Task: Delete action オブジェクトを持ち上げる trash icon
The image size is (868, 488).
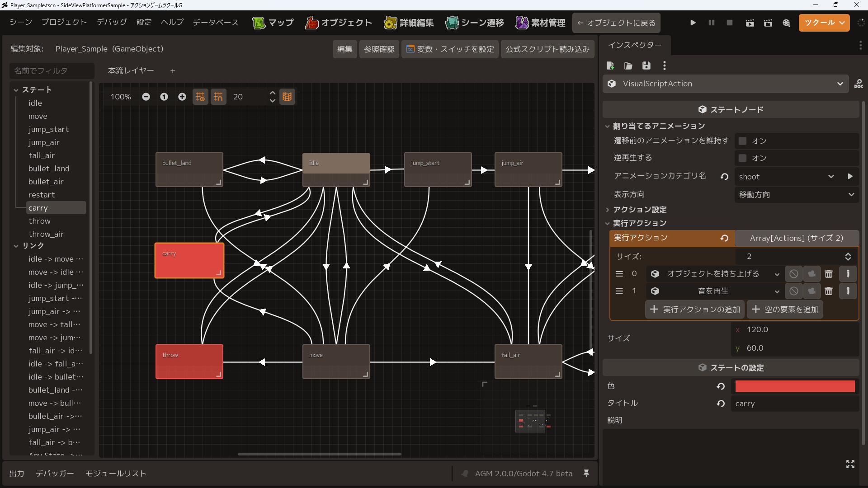Action: [829, 274]
